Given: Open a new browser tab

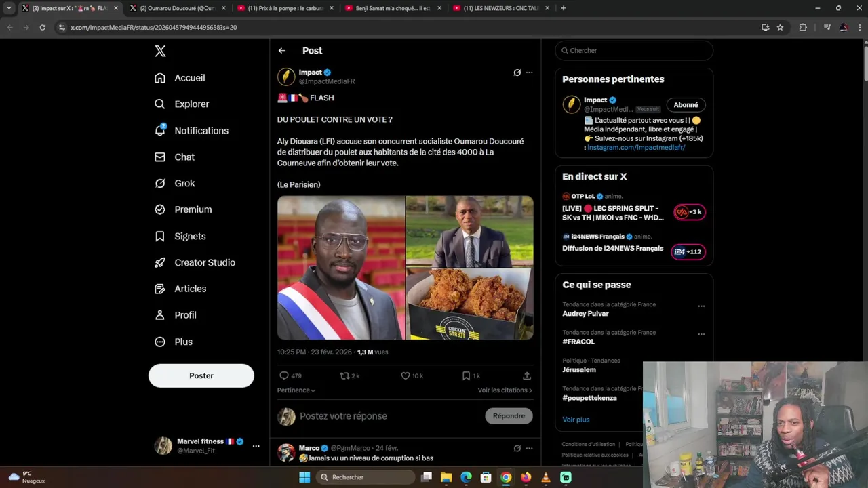Looking at the screenshot, I should click(564, 8).
